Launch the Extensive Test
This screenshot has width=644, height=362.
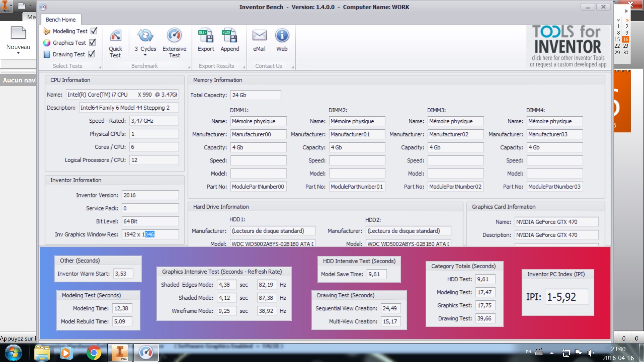tap(174, 44)
